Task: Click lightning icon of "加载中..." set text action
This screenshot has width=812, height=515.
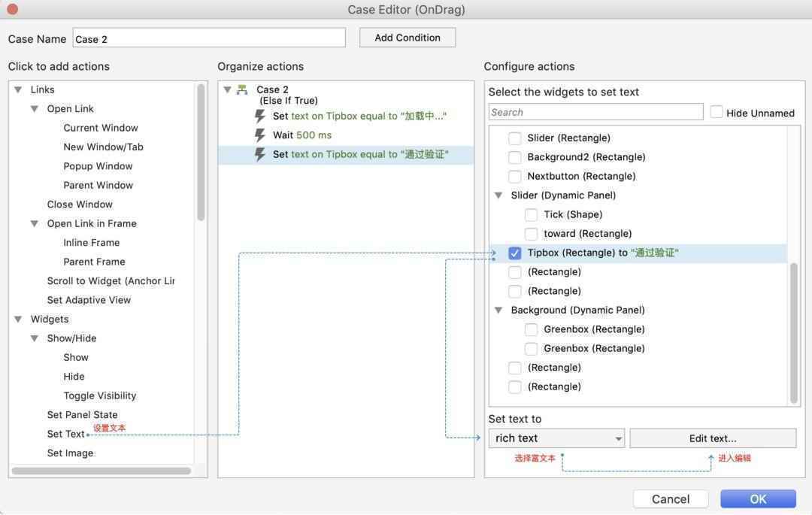Action: tap(260, 116)
